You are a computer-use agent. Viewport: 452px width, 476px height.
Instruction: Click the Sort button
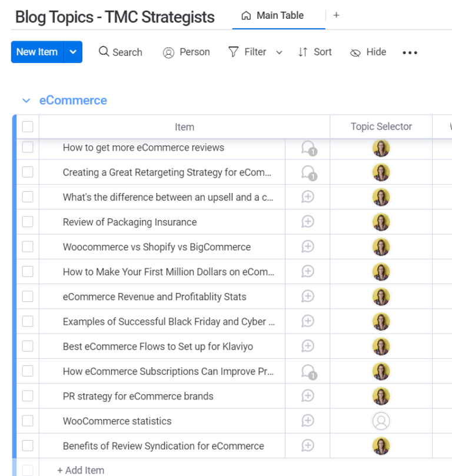point(315,52)
